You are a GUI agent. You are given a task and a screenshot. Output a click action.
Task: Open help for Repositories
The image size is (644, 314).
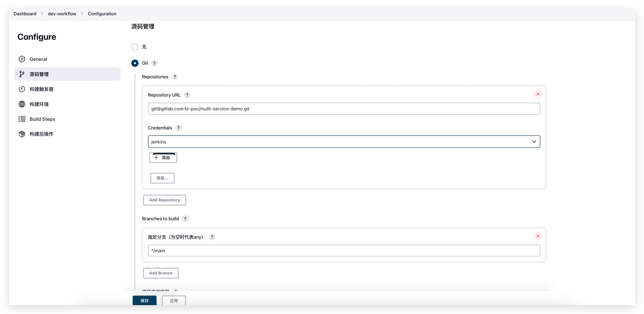175,77
